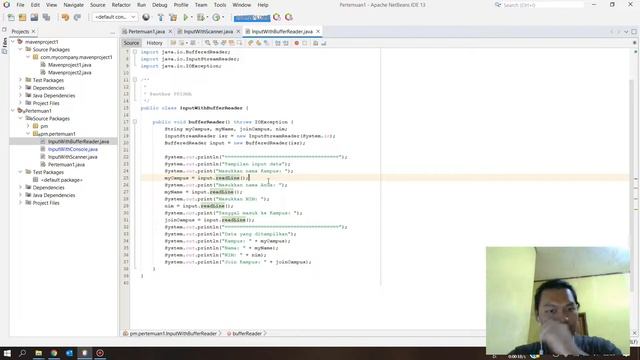Image resolution: width=640 pixels, height=360 pixels.
Task: Select InputWithConsole.java in project tree
Action: (x=73, y=149)
